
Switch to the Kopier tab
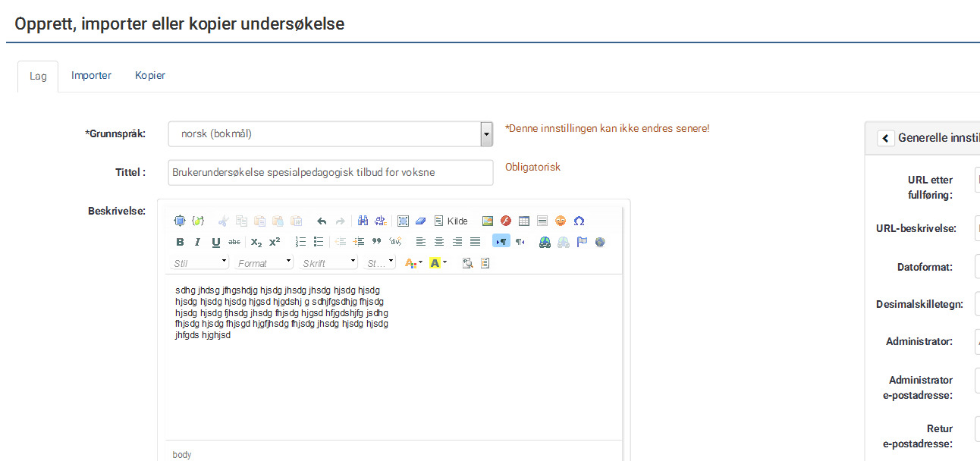coord(150,76)
